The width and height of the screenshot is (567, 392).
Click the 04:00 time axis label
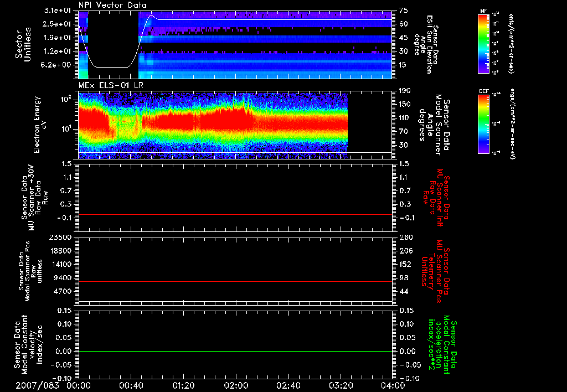(393, 385)
